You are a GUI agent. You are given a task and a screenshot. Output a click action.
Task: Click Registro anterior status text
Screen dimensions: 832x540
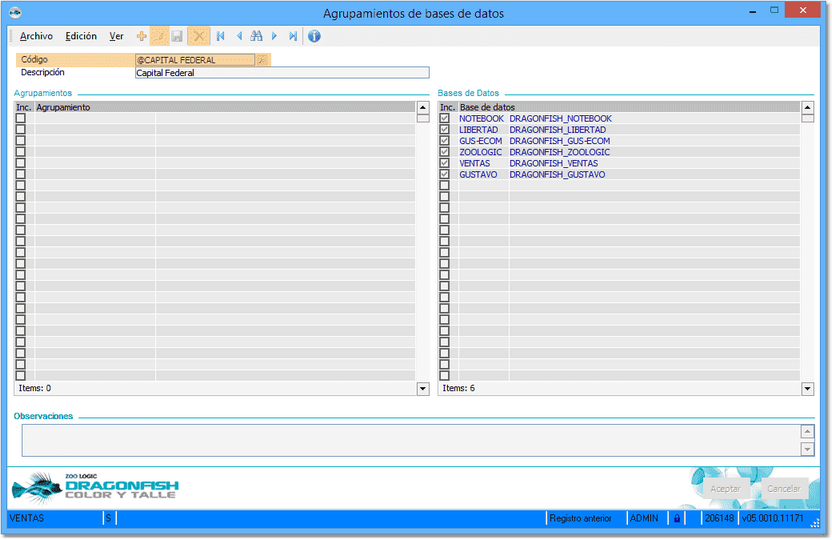click(580, 518)
